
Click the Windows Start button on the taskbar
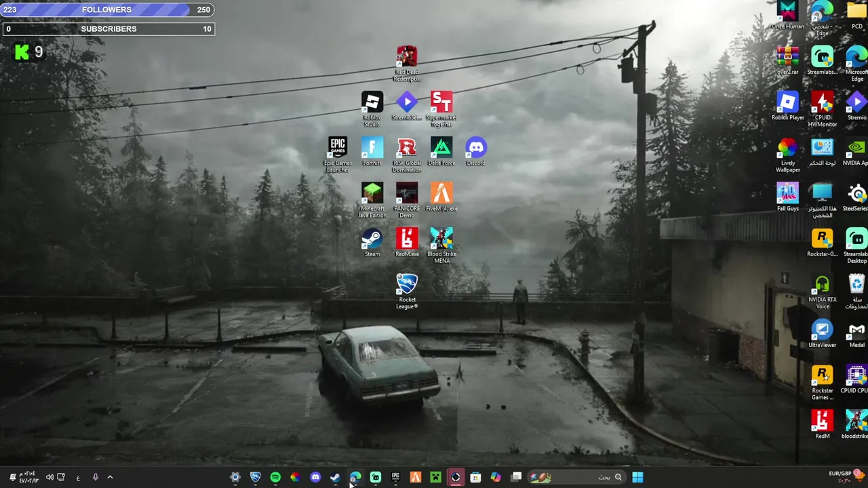tap(637, 477)
